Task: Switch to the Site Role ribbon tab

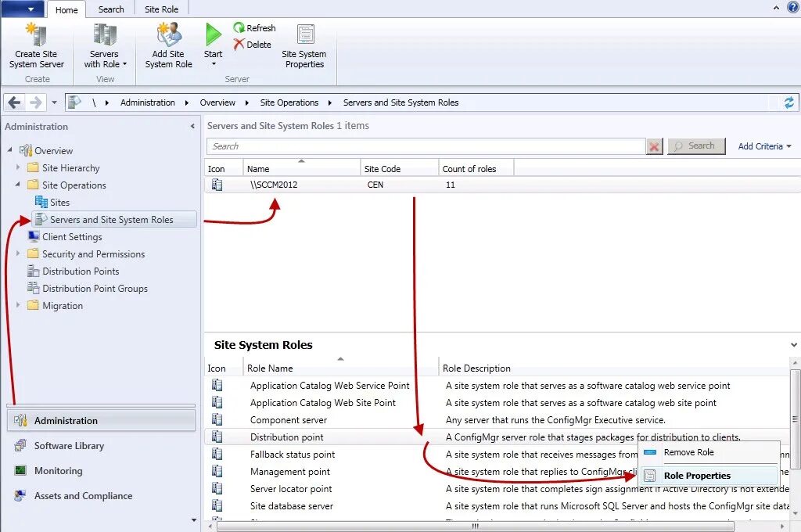Action: tap(161, 9)
